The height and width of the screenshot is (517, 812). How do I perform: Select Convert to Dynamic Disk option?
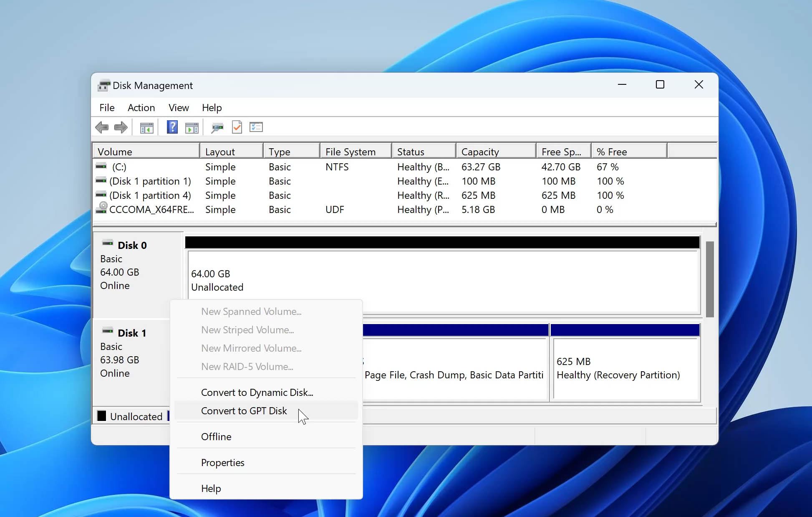tap(257, 392)
